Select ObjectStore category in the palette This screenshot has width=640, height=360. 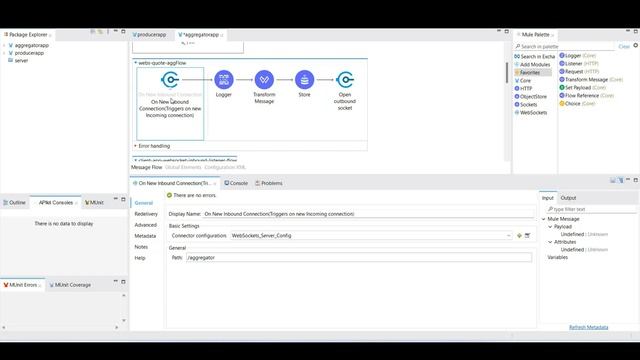tap(531, 97)
